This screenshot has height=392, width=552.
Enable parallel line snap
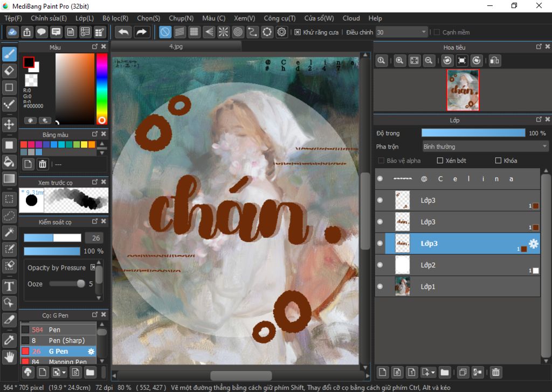(x=180, y=32)
